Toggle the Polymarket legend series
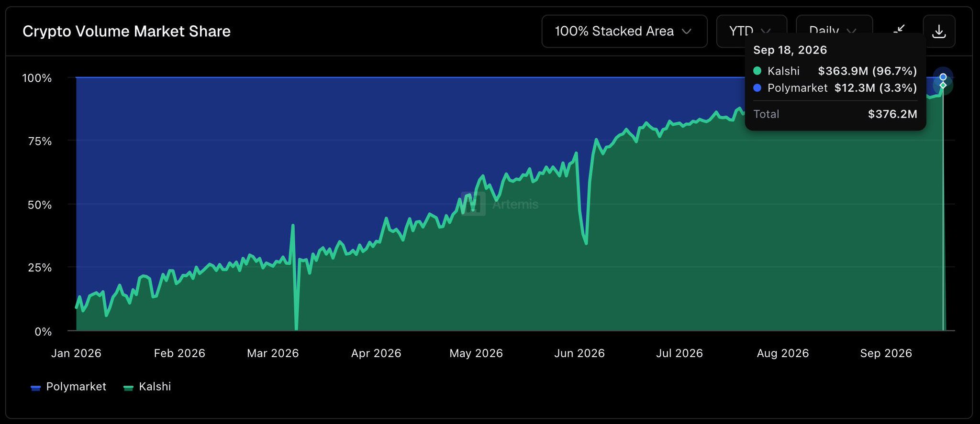980x424 pixels. 68,387
